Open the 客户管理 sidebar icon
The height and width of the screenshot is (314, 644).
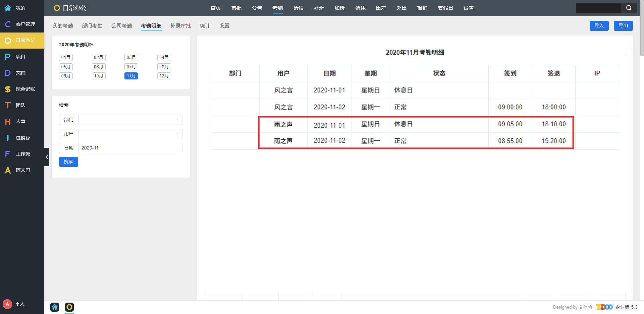[8, 24]
